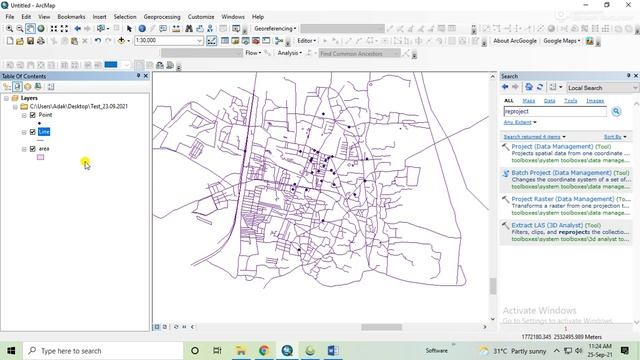Select the Identify tool
Screen dimensions: 640x360
tap(142, 29)
